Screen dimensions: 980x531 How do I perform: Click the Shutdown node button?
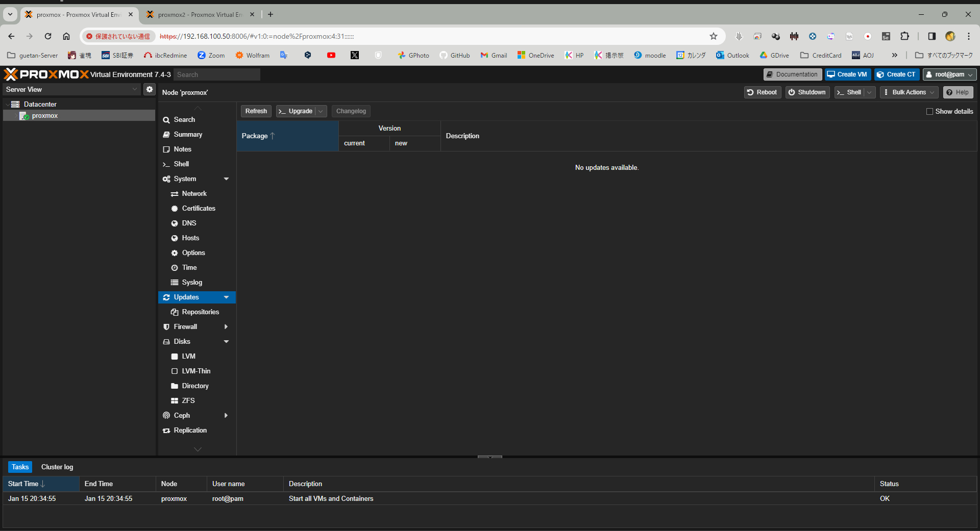pyautogui.click(x=806, y=92)
